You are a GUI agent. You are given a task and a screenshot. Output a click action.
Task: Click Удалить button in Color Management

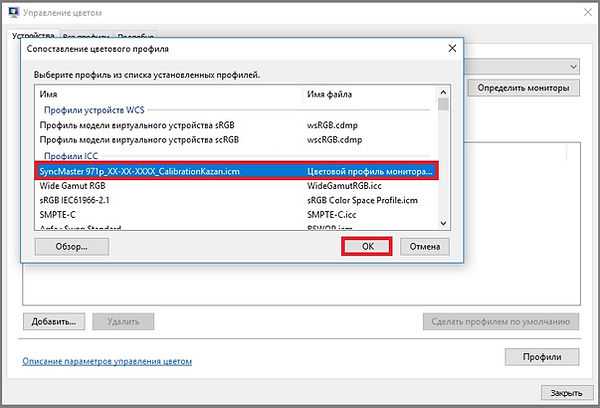123,322
